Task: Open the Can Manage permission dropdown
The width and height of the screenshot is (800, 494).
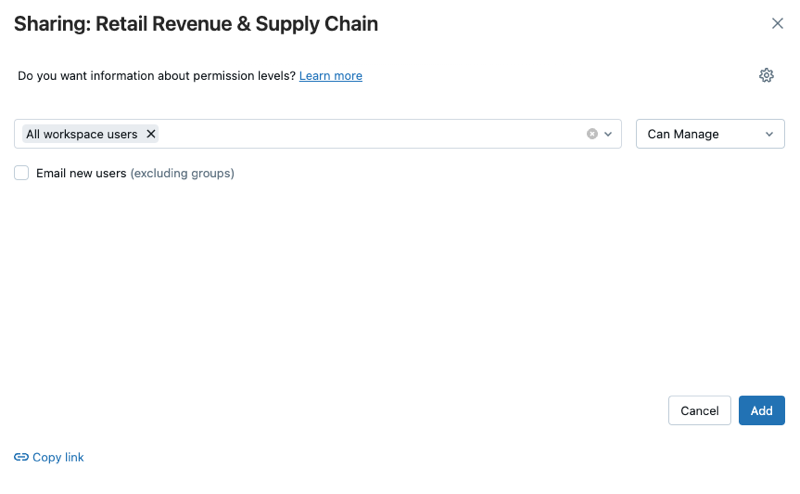Action: point(710,134)
